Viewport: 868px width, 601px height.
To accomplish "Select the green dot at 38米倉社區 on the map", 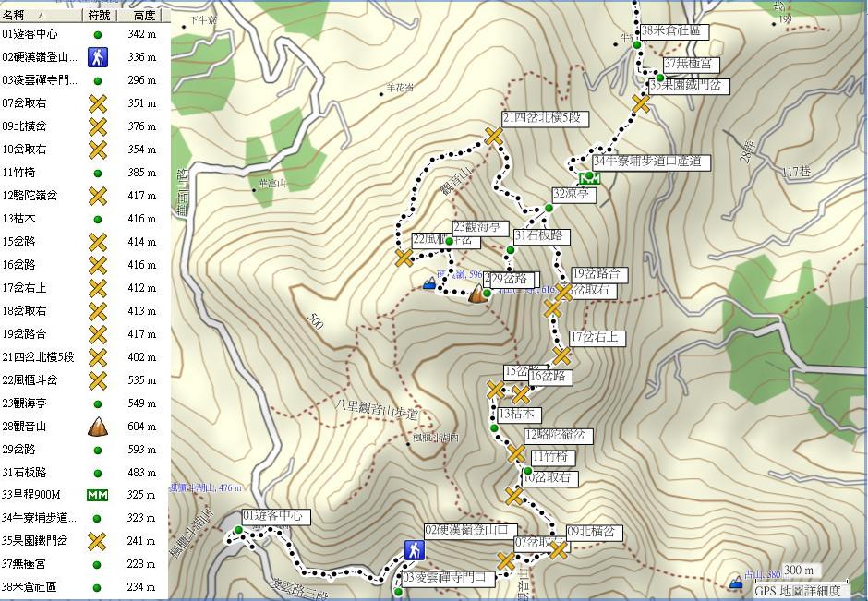I will point(636,45).
